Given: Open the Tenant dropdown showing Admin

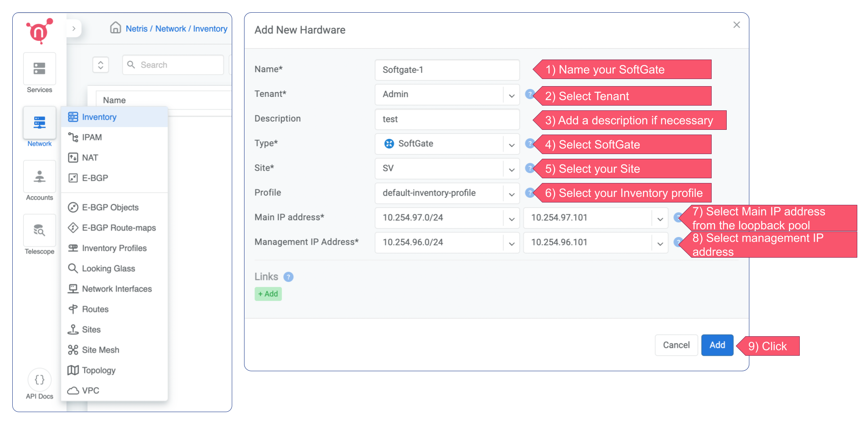Looking at the screenshot, I should click(x=447, y=94).
